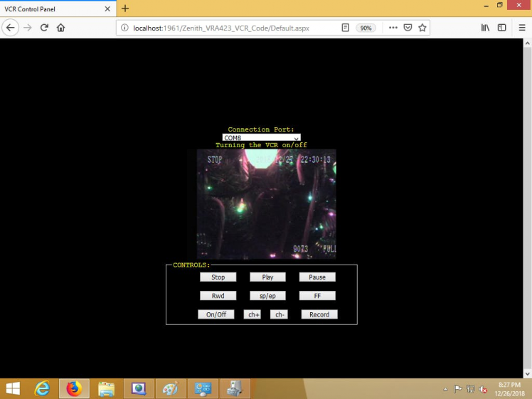Show hidden system tray icons
This screenshot has width=532, height=399.
[445, 389]
